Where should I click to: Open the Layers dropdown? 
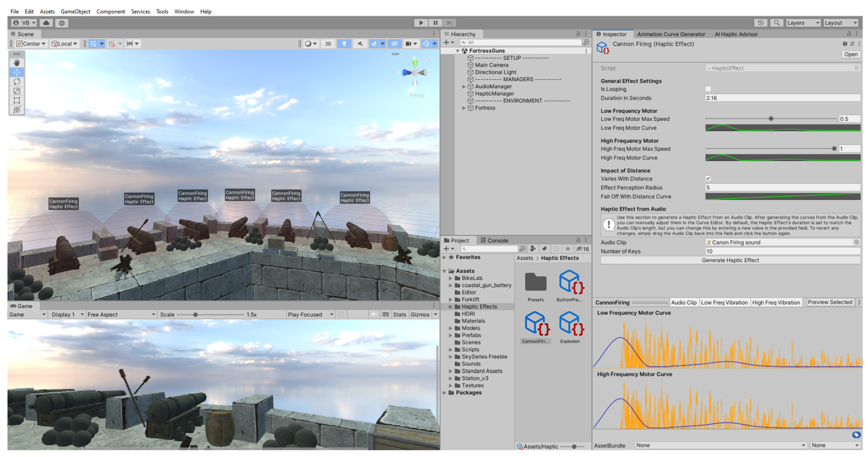803,23
